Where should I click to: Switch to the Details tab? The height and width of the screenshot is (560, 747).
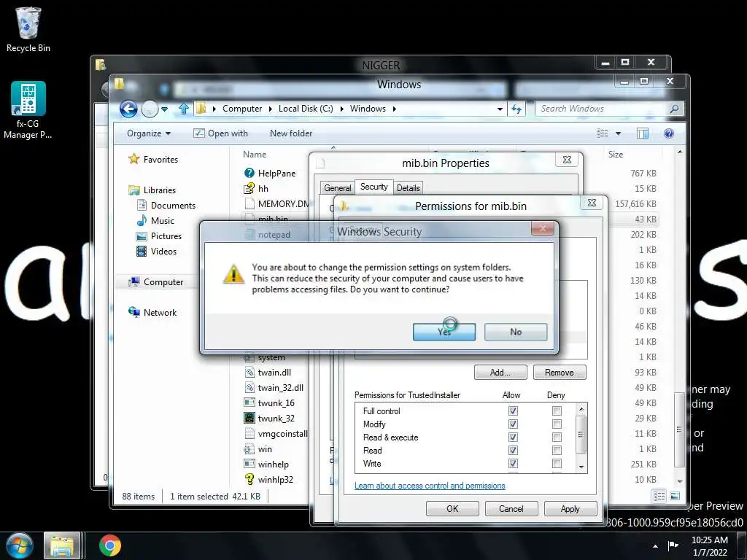(409, 188)
